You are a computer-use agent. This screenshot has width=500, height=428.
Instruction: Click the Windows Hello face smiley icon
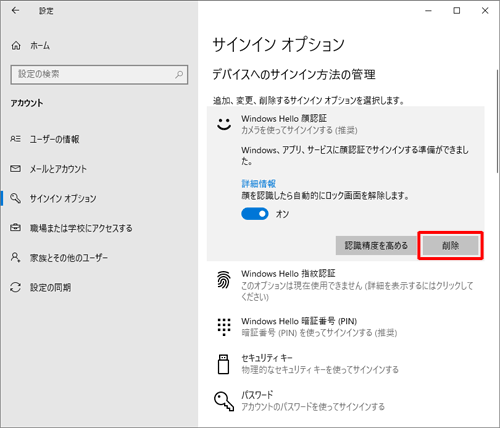pyautogui.click(x=224, y=124)
